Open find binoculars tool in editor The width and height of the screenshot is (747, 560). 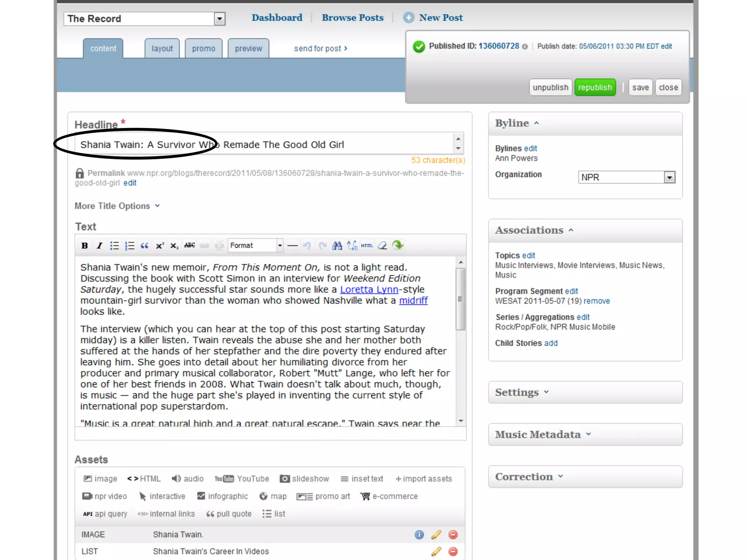pyautogui.click(x=337, y=245)
